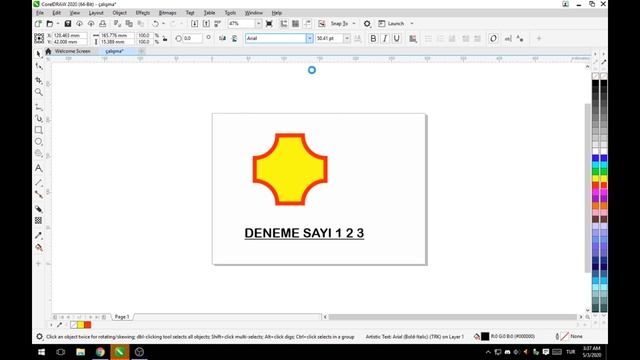Viewport: 640px width, 360px height.
Task: Toggle Italic text formatting
Action: (384, 38)
